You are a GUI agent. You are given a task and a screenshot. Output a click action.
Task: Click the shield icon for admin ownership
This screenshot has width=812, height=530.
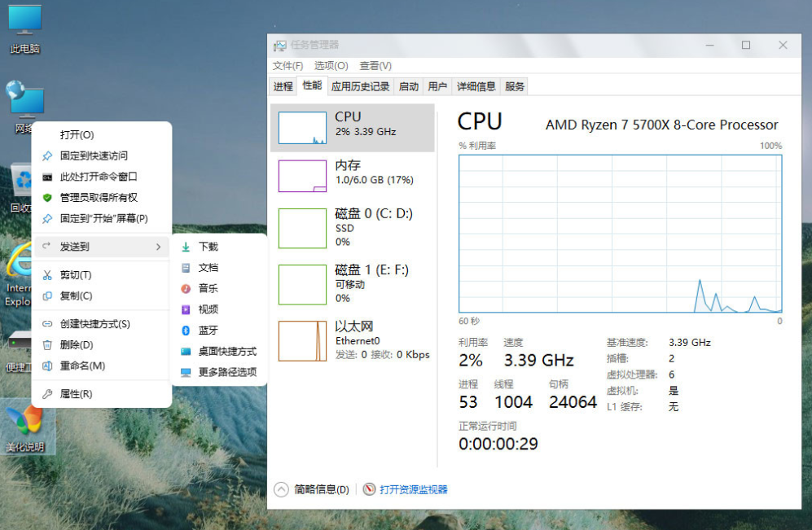pos(47,198)
